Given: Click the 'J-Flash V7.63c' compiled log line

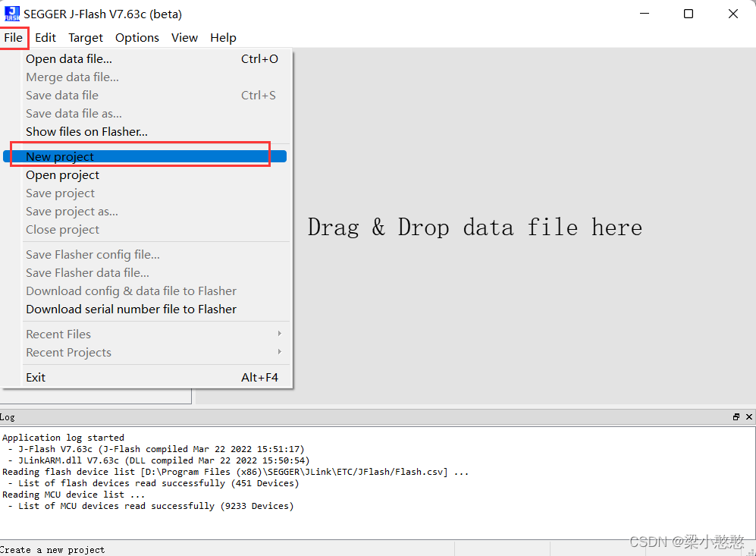Looking at the screenshot, I should [x=156, y=449].
